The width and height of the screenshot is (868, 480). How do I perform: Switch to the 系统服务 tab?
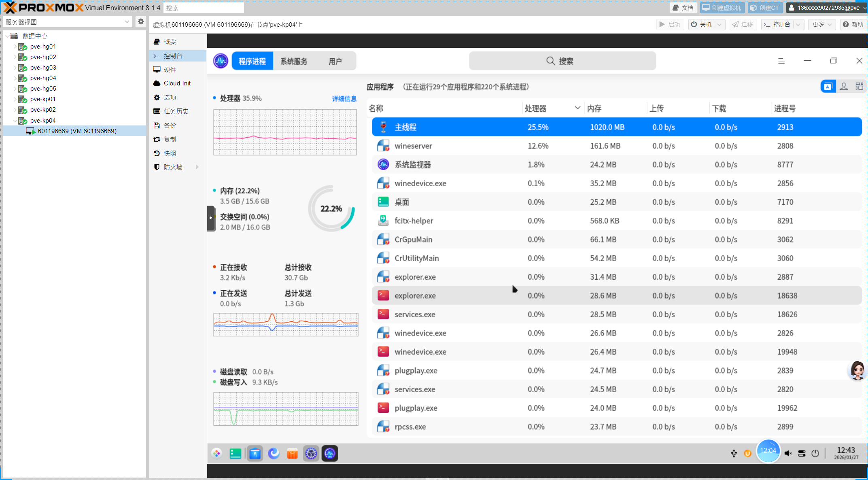[x=294, y=61]
